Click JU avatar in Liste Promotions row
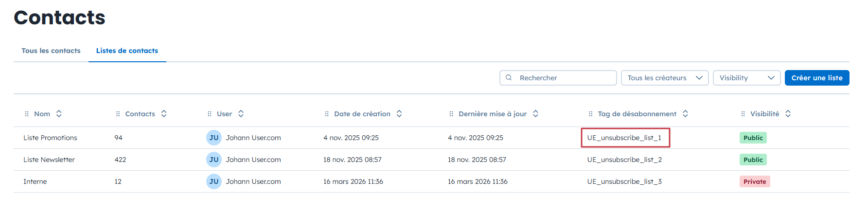868x215 pixels. click(x=214, y=138)
